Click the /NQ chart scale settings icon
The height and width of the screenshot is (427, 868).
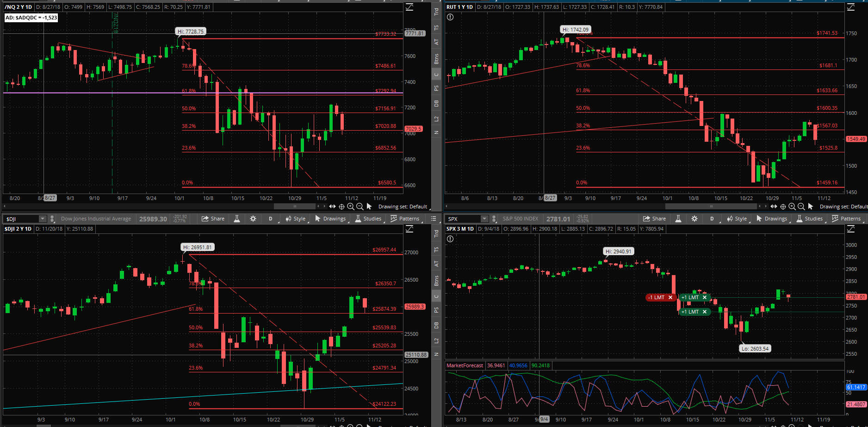tap(409, 7)
